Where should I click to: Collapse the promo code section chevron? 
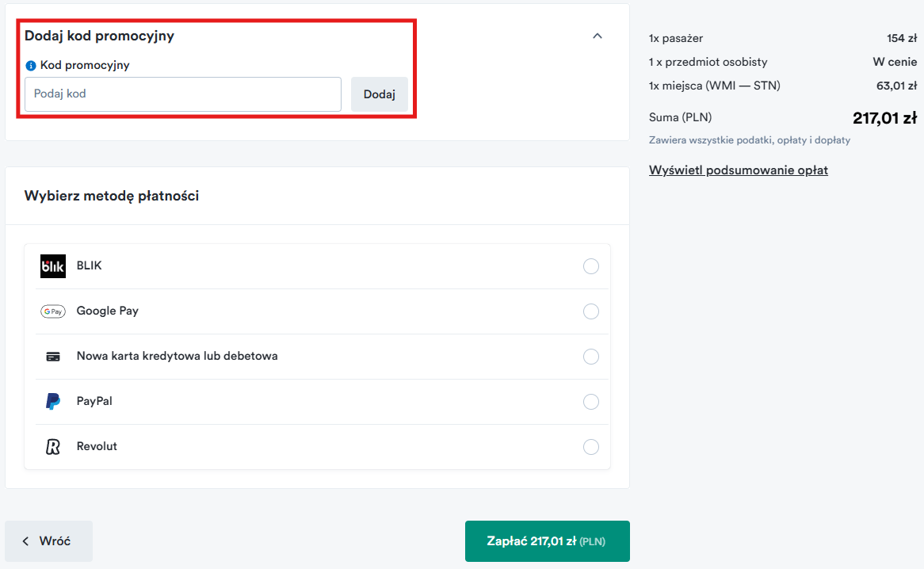pyautogui.click(x=598, y=36)
